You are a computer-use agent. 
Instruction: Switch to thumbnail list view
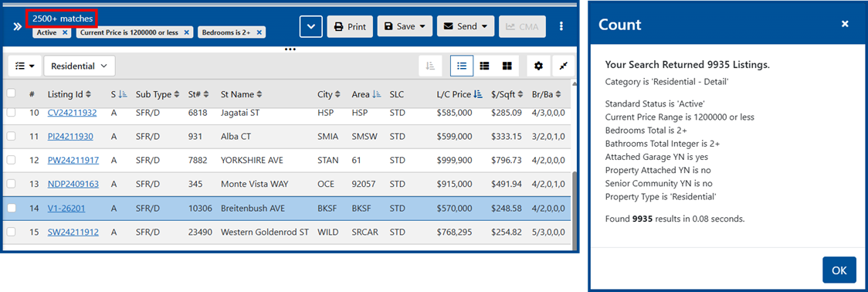tap(484, 66)
